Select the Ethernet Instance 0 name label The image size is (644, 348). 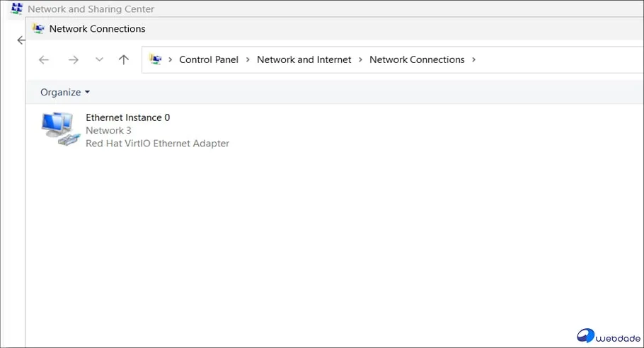pos(128,117)
